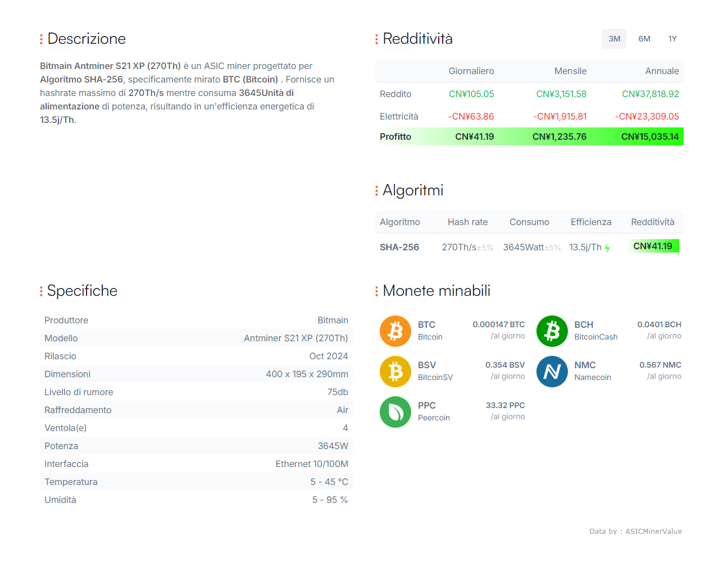The width and height of the screenshot is (728, 563).
Task: Open the NMC coin name link
Action: pyautogui.click(x=585, y=365)
